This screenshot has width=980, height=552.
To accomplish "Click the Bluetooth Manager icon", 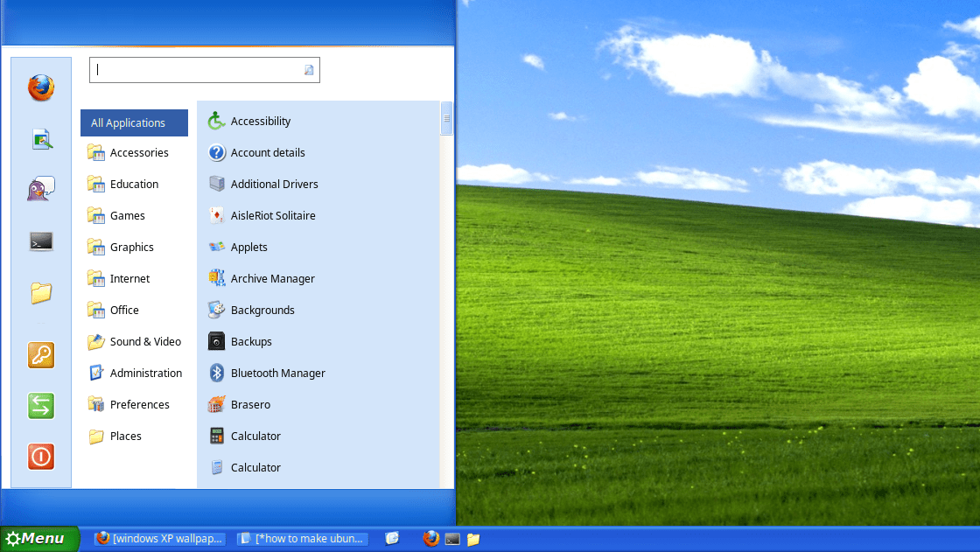I will pyautogui.click(x=216, y=373).
